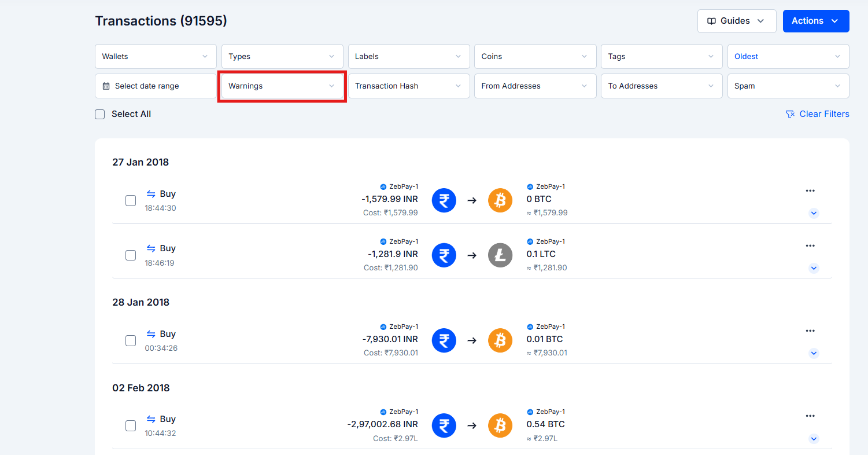
Task: Expand details of the 0.1 LTC transaction
Action: pos(814,268)
